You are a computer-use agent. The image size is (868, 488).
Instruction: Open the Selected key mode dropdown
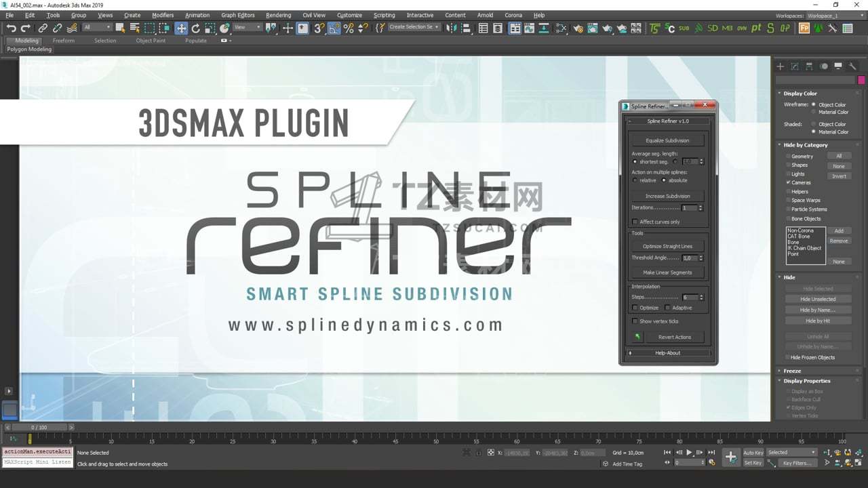pos(792,452)
